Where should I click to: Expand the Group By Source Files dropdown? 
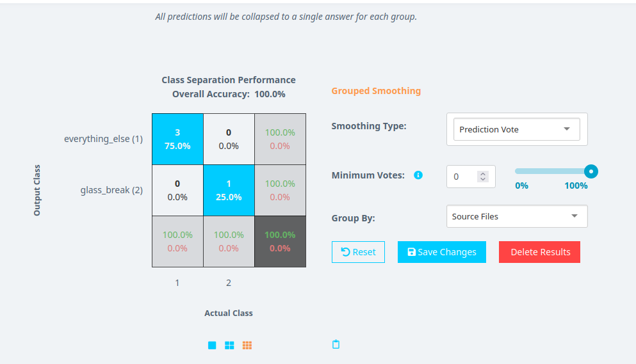pyautogui.click(x=516, y=216)
